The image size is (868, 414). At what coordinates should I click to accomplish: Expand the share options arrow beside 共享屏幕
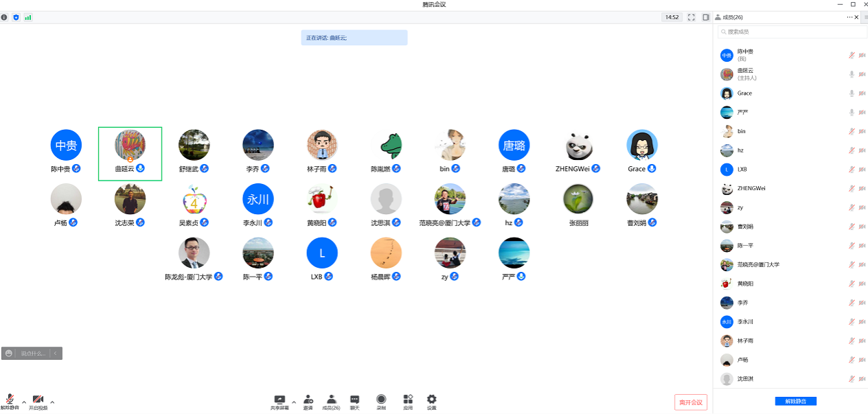(294, 402)
